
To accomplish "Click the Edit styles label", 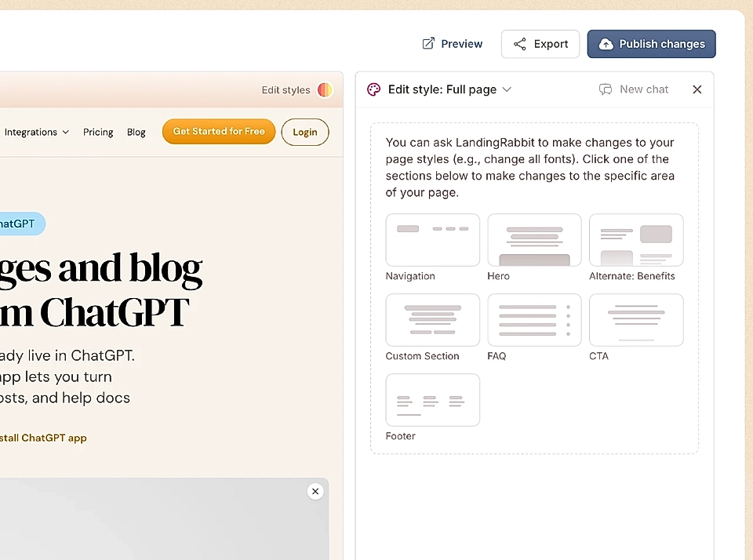I will pos(286,90).
